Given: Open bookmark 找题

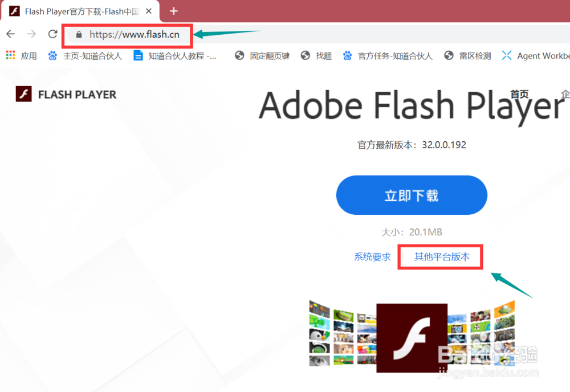Looking at the screenshot, I should pos(316,56).
